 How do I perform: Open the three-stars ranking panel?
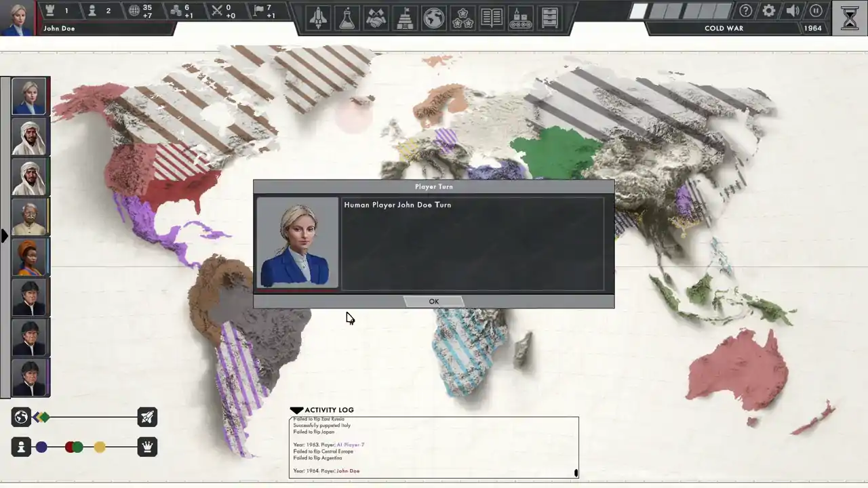tap(463, 17)
